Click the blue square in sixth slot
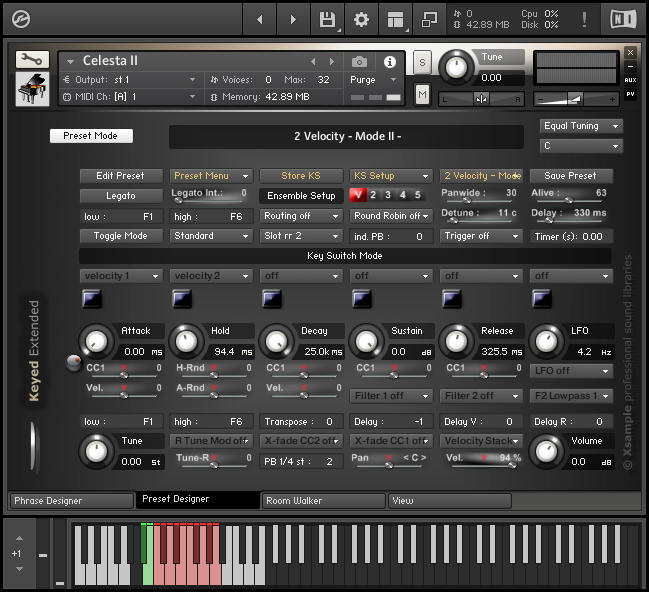Image resolution: width=649 pixels, height=592 pixels. click(x=542, y=298)
